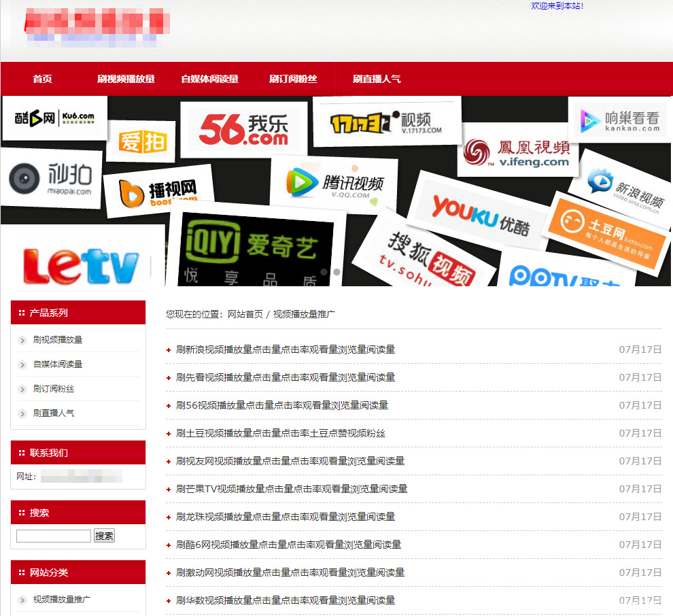This screenshot has width=673, height=616.
Task: Click the 秒拍 miaopai.com logo
Action: tap(51, 178)
